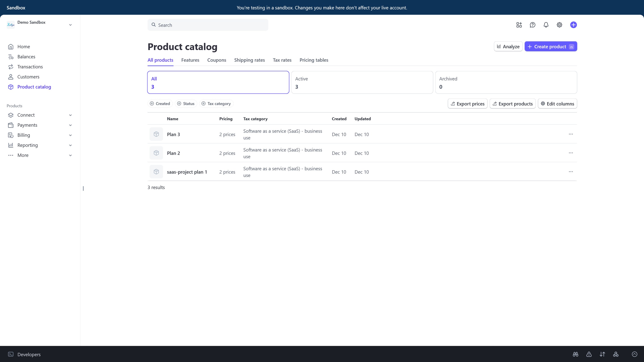This screenshot has height=362, width=644.
Task: Open the apps grid icon
Action: click(x=519, y=25)
